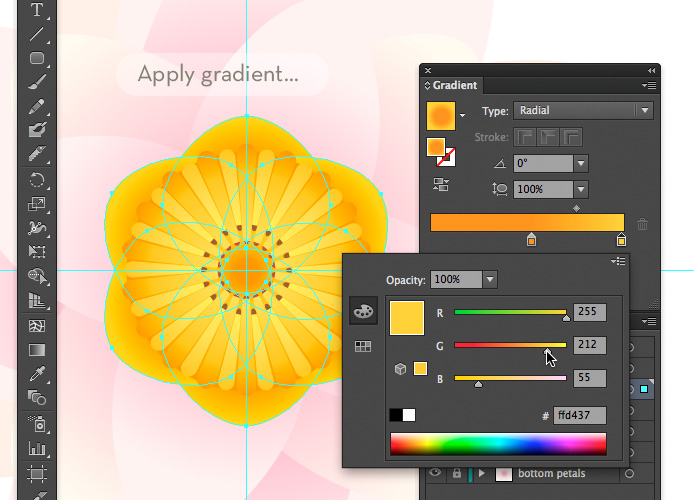Click the selected-art cyan square in Layers panel
Viewport: 694px width, 500px height.
(x=644, y=389)
